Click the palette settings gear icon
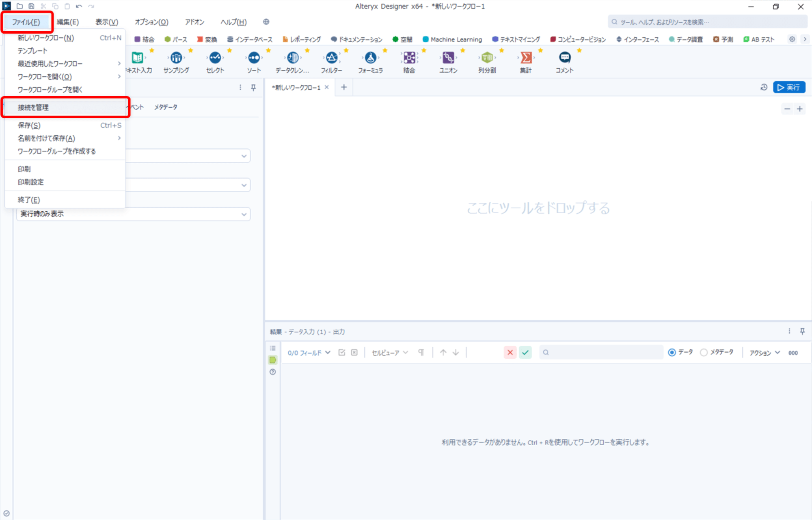The image size is (812, 520). tap(792, 39)
